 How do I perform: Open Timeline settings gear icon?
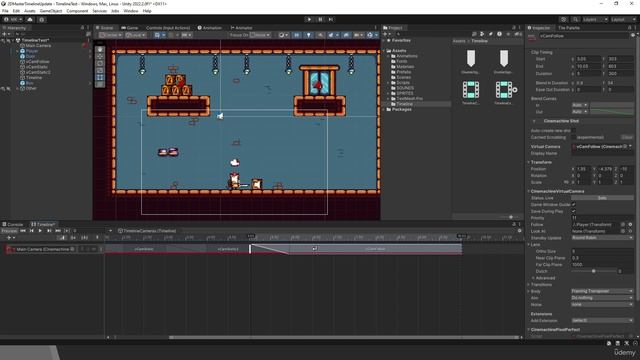click(x=519, y=231)
